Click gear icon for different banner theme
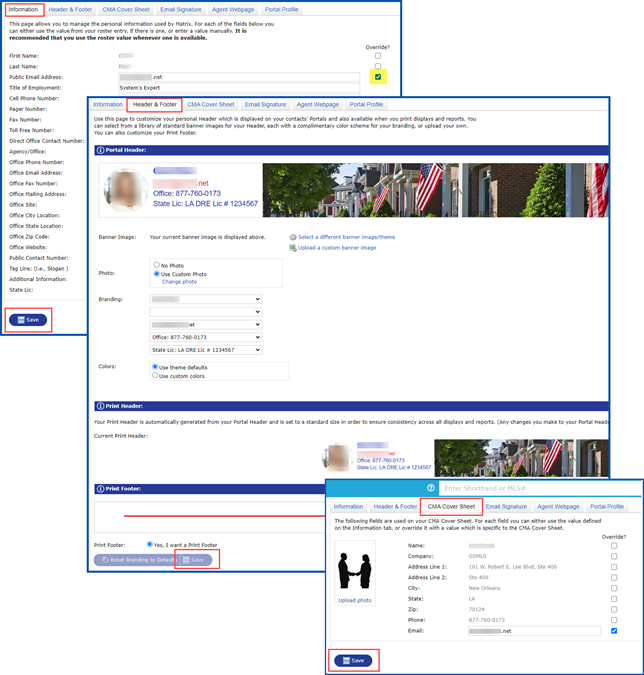This screenshot has height=675, width=644. [x=293, y=237]
